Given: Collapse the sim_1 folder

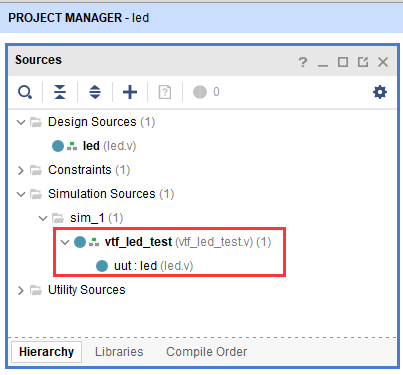Looking at the screenshot, I should pos(43,218).
